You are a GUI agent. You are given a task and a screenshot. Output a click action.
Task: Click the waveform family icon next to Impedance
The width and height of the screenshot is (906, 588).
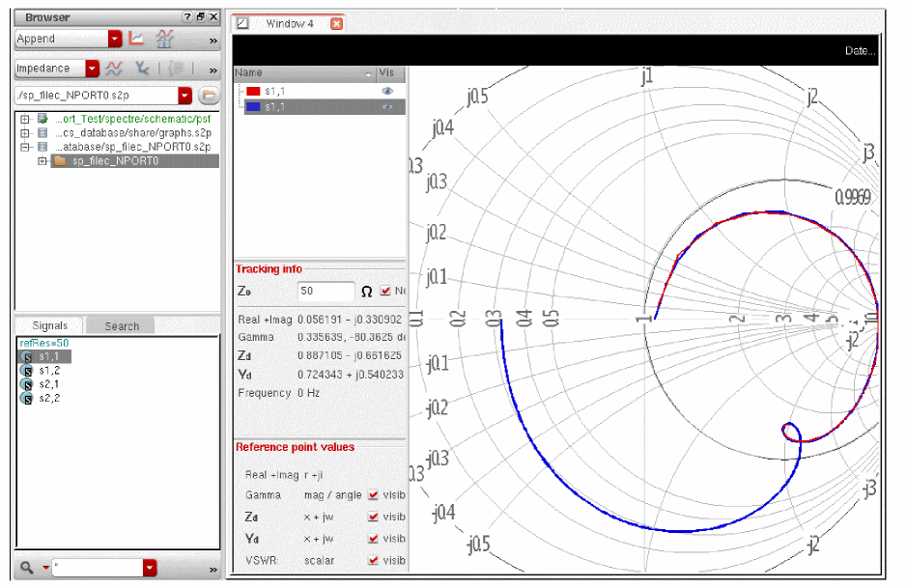point(114,69)
